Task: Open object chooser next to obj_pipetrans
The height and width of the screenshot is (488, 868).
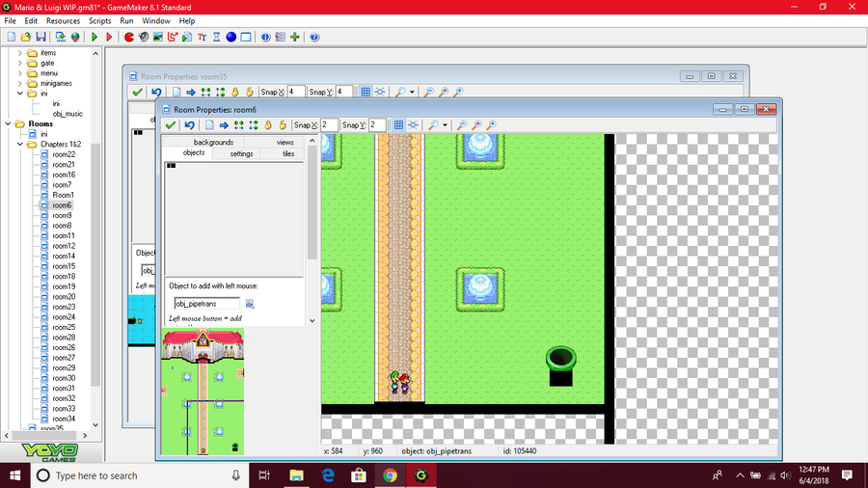Action: (250, 304)
